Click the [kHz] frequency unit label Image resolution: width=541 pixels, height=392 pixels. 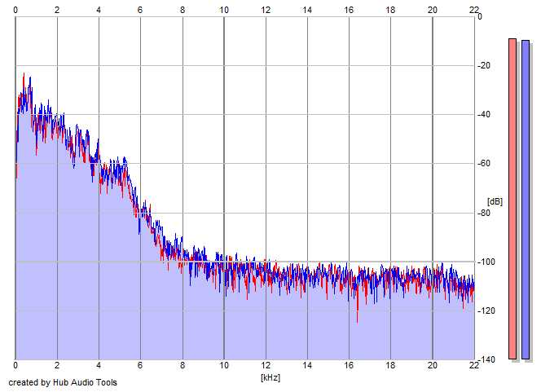click(270, 377)
